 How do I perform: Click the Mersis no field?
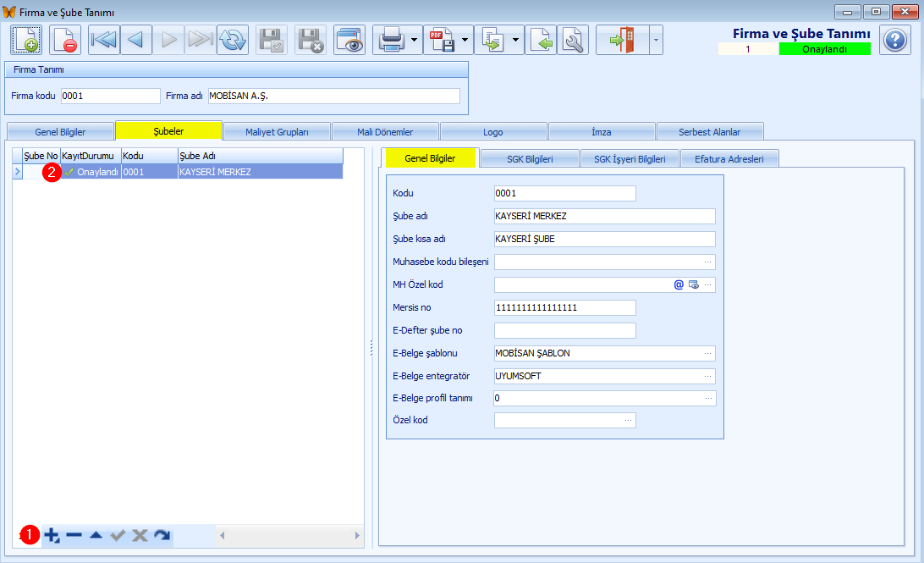[x=565, y=307]
